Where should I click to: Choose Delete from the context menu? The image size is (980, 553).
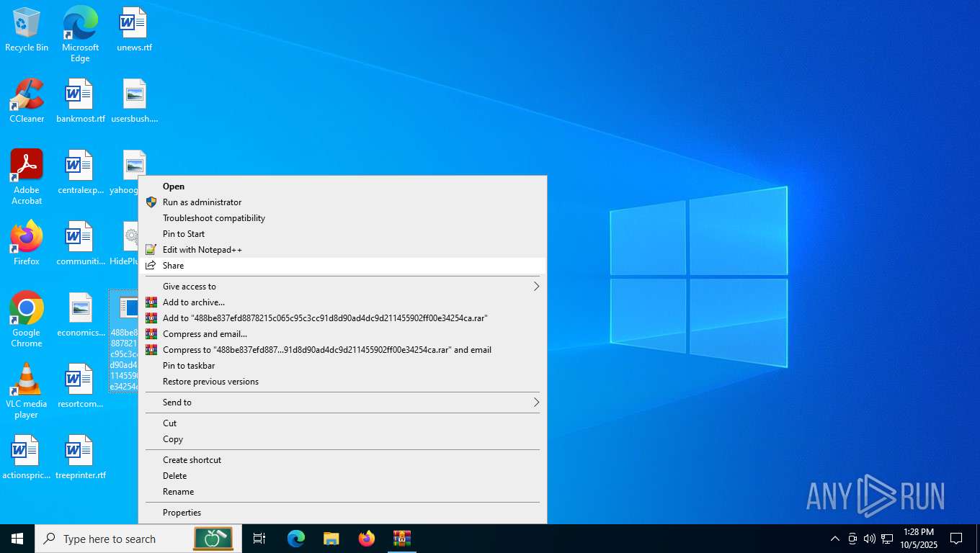coord(342,476)
